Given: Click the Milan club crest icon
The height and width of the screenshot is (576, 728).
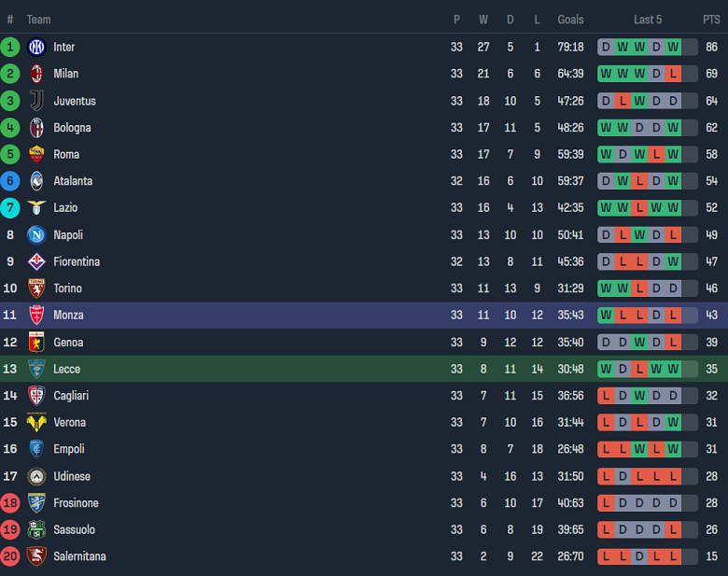Looking at the screenshot, I should (x=36, y=74).
